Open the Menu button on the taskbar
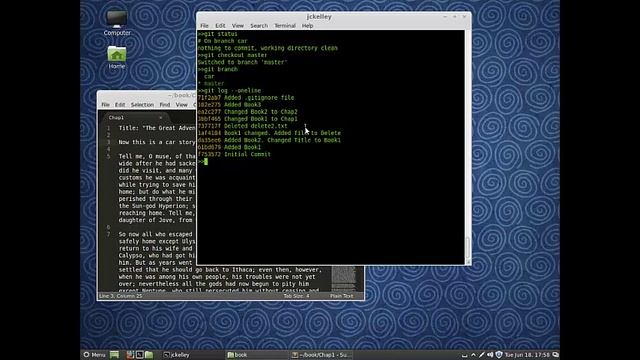The width and height of the screenshot is (640, 360). (x=94, y=355)
